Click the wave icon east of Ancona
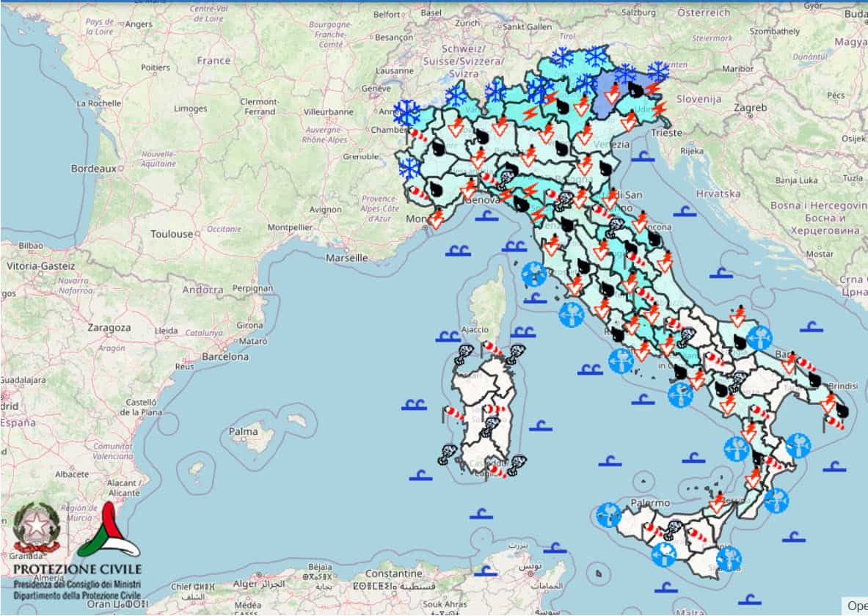This screenshot has width=868, height=616. [685, 211]
